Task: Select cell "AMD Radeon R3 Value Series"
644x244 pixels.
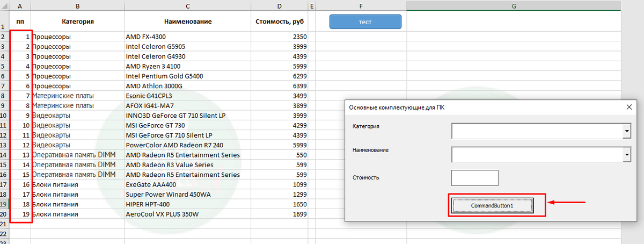Action: coord(188,165)
